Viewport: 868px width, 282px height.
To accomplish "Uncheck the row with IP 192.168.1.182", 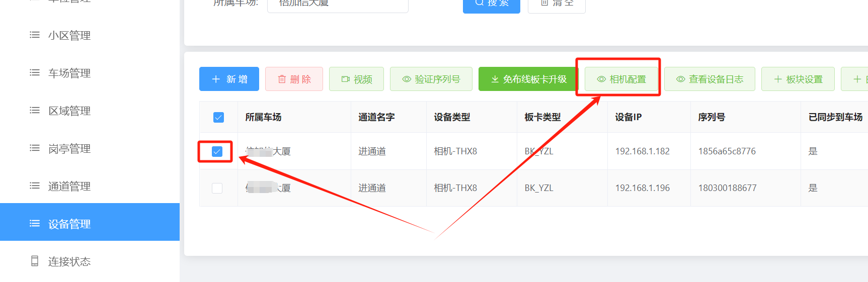I will pyautogui.click(x=217, y=151).
